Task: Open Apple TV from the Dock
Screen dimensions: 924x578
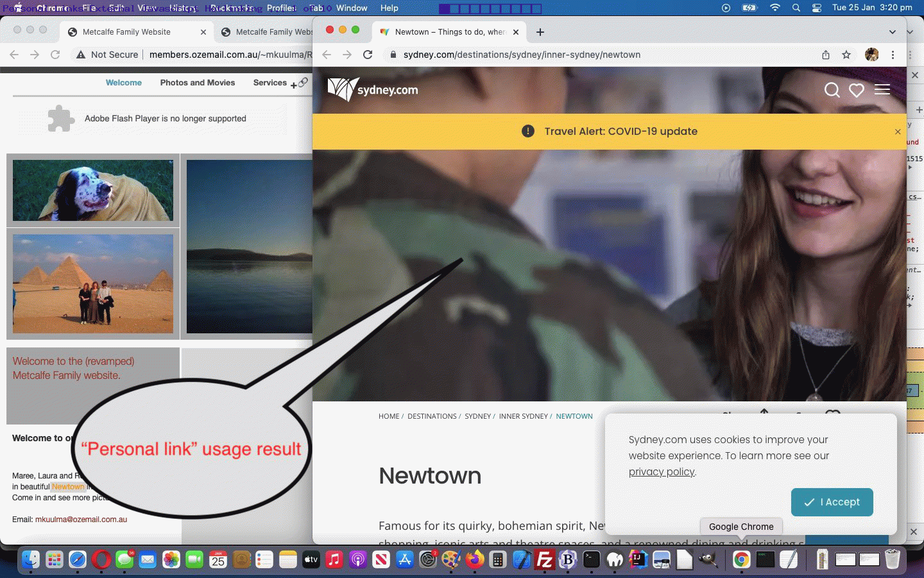Action: point(311,560)
